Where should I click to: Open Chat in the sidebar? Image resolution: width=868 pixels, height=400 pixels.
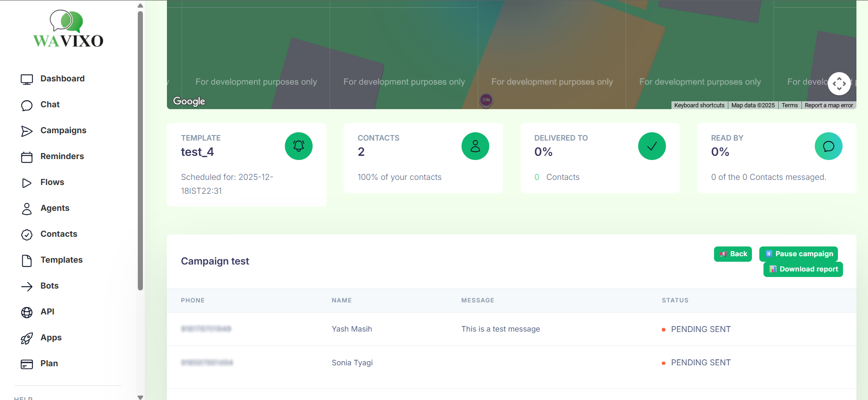(x=49, y=105)
